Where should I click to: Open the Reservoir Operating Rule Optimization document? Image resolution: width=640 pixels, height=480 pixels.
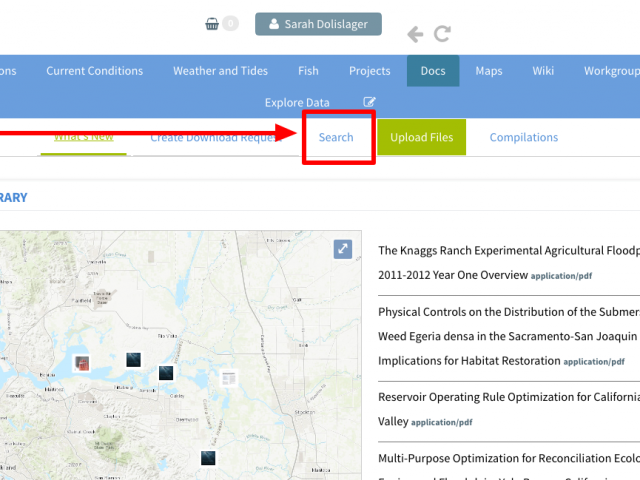[508, 397]
